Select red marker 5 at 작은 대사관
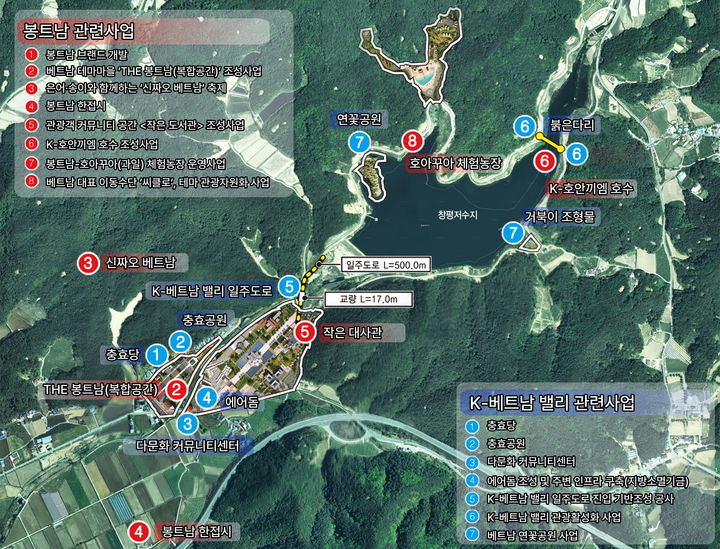720x549 pixels. 305,331
